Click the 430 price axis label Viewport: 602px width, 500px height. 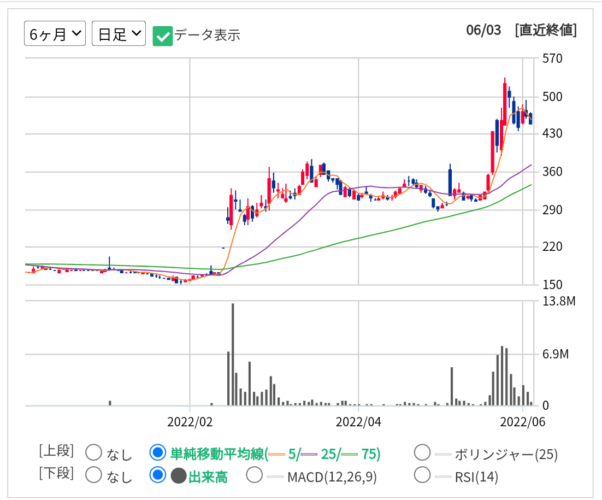[x=552, y=134]
